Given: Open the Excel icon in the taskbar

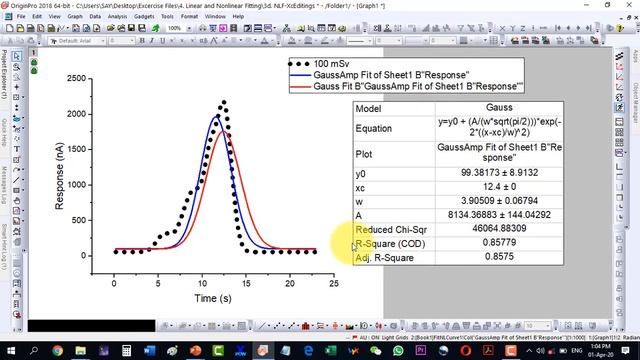Looking at the screenshot, I should click(x=330, y=351).
